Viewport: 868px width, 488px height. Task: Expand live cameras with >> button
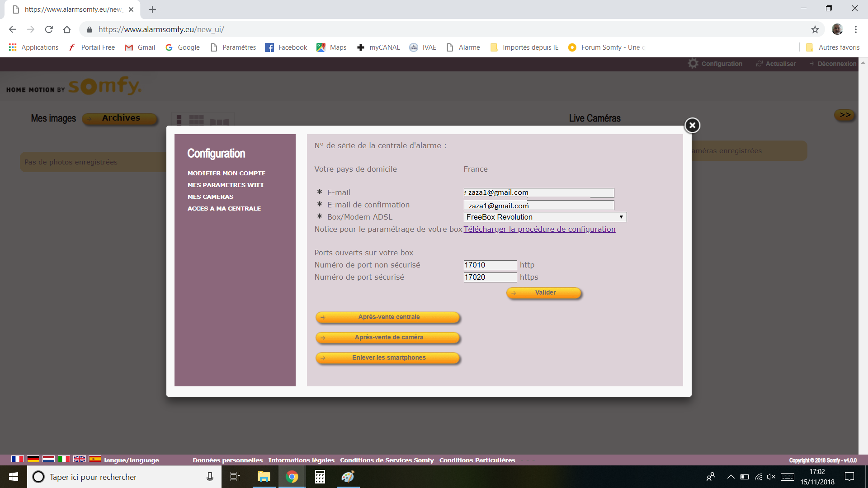844,115
